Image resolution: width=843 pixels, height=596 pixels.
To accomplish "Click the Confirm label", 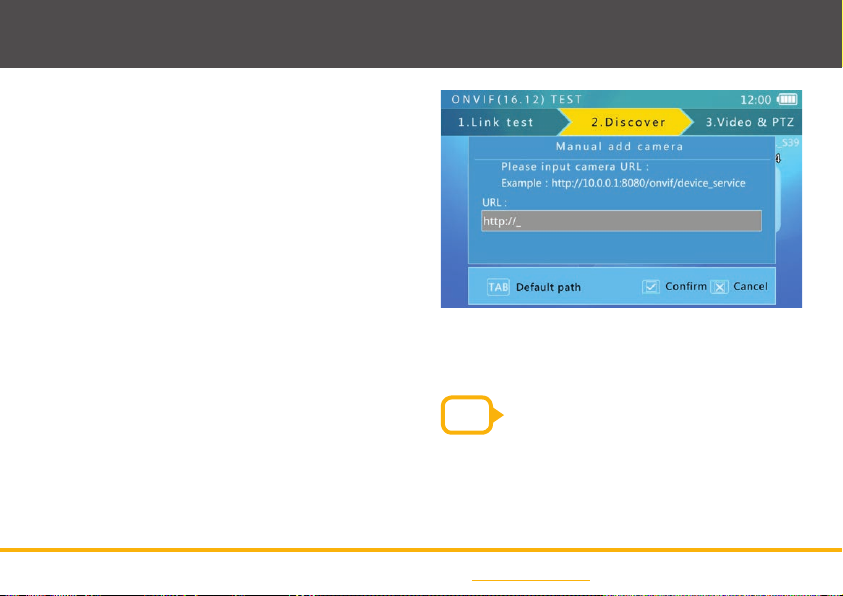I will [x=686, y=286].
